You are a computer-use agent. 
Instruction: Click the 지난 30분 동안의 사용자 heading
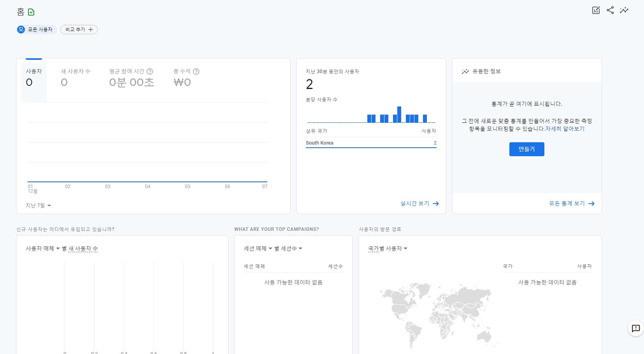[332, 71]
